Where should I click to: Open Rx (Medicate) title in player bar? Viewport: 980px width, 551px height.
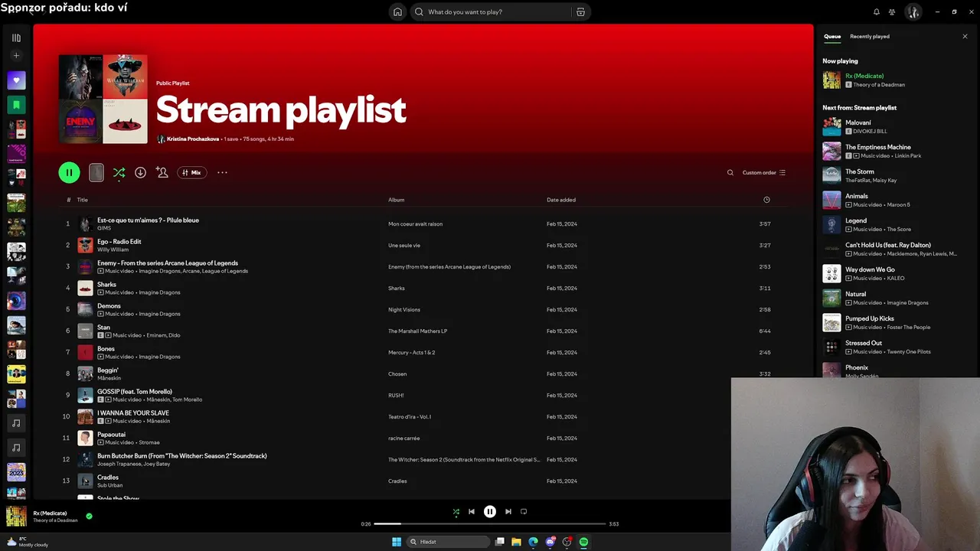50,514
